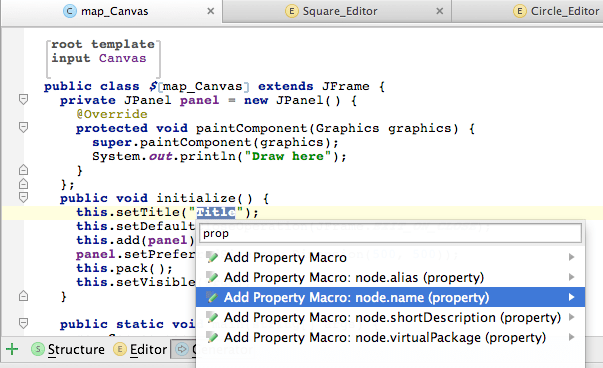The image size is (603, 368).
Task: Expand submenu arrow of Add Property Macro
Action: coord(571,257)
